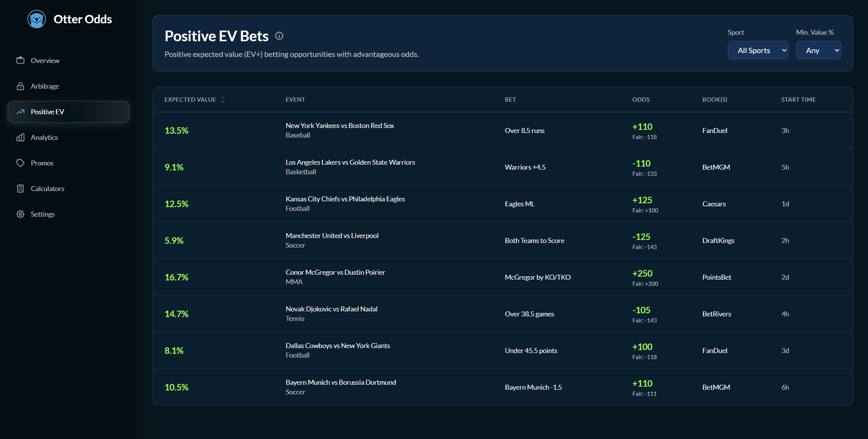868x439 pixels.
Task: Click the +125 odds value
Action: tap(642, 200)
